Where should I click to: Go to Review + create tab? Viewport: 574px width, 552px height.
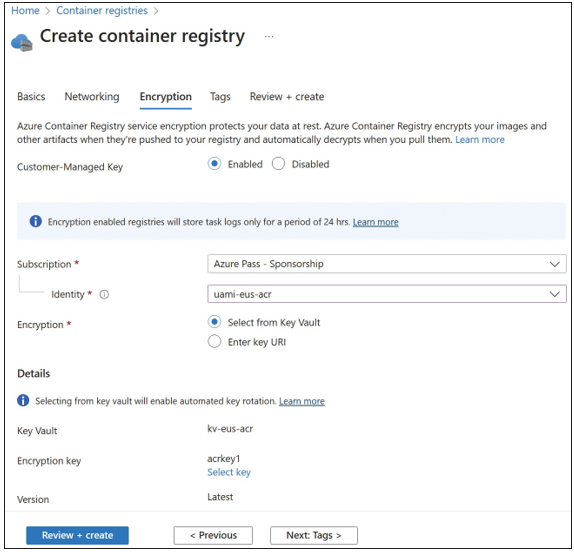point(287,97)
